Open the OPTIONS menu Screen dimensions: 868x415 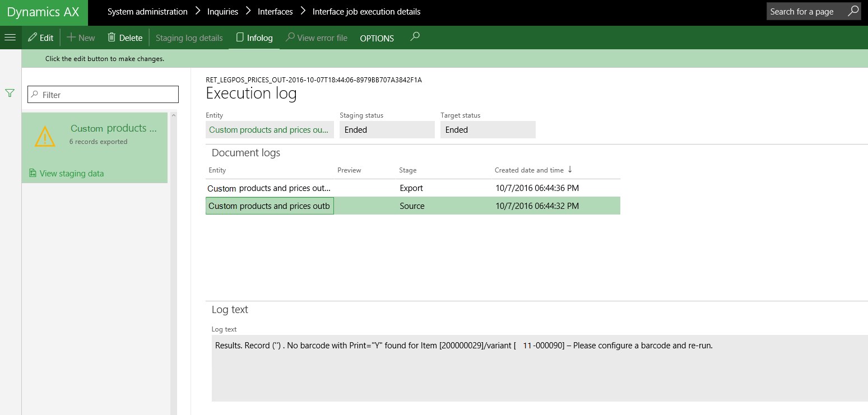coord(377,38)
